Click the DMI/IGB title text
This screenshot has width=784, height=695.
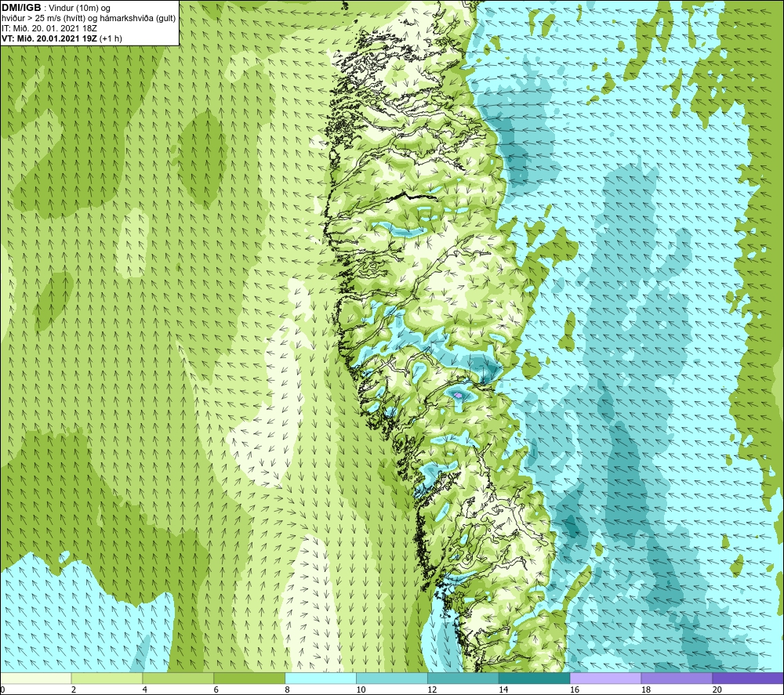21,8
